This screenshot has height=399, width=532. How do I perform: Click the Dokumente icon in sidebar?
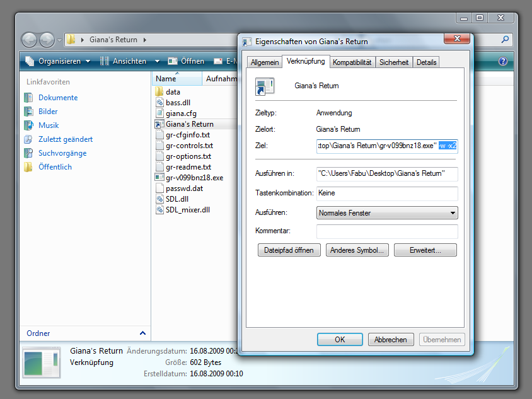[28, 98]
